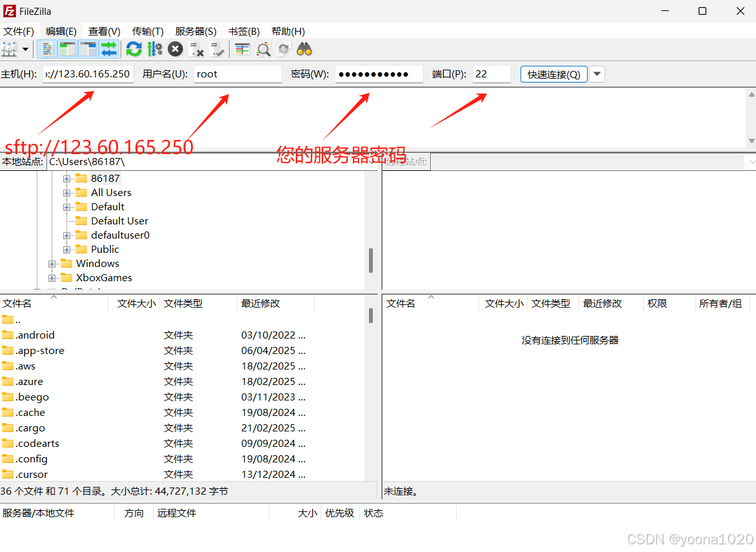Select the .cargo folder row

183,428
